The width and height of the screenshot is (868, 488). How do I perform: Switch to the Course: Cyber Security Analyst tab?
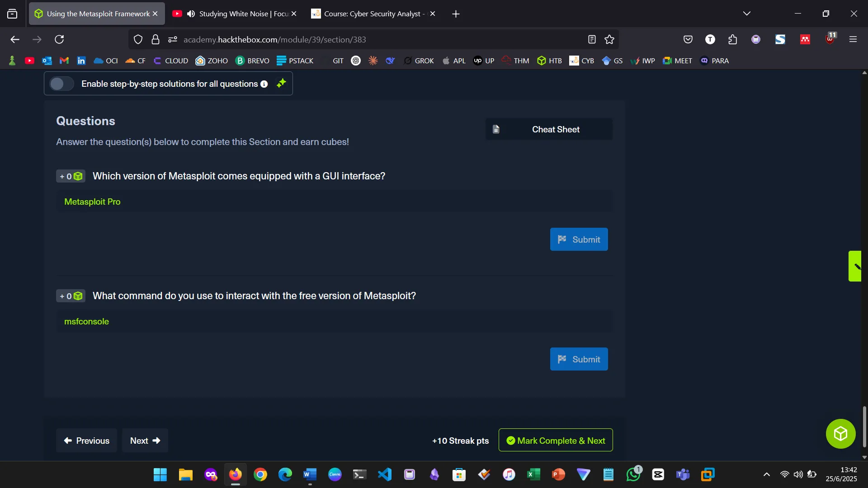tap(371, 14)
